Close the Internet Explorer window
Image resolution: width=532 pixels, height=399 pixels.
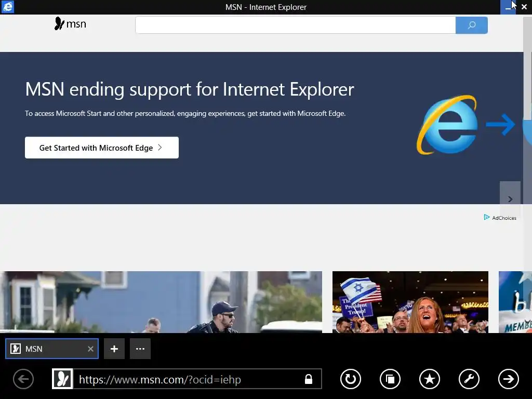(524, 7)
